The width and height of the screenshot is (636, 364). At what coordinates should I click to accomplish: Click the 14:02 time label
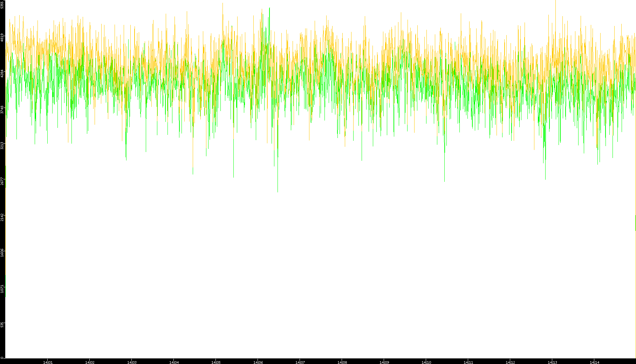(90, 362)
